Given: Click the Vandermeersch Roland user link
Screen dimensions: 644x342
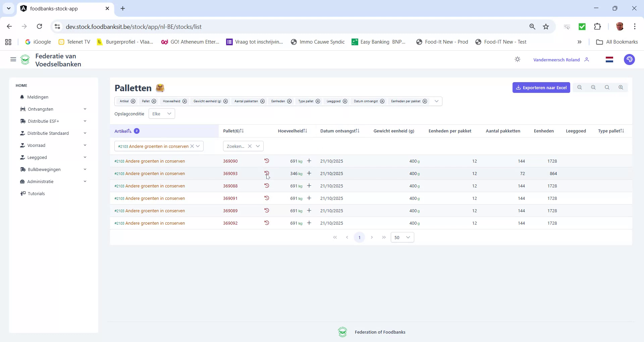Looking at the screenshot, I should tap(556, 59).
